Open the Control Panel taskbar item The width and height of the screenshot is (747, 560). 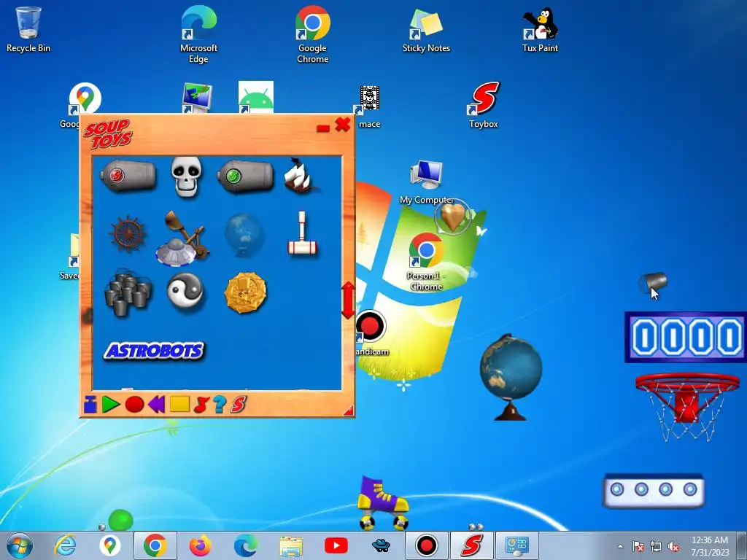[517, 545]
